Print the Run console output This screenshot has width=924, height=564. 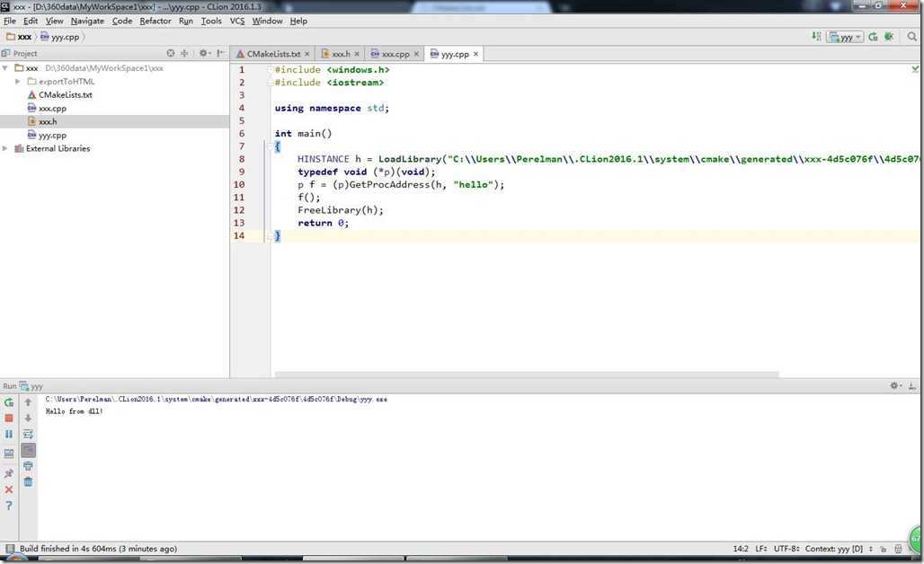click(x=28, y=466)
